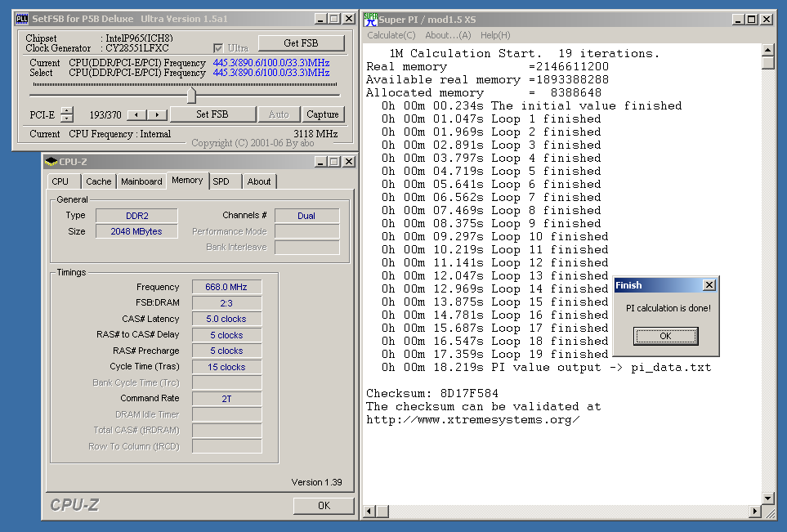787x532 pixels.
Task: Click the Get FSB button
Action: click(x=301, y=43)
